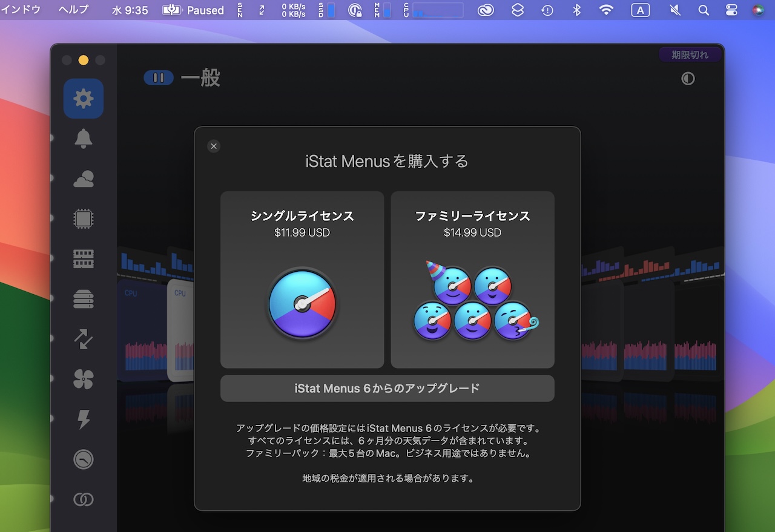Click the circled exclamation menu bar icon

(547, 10)
